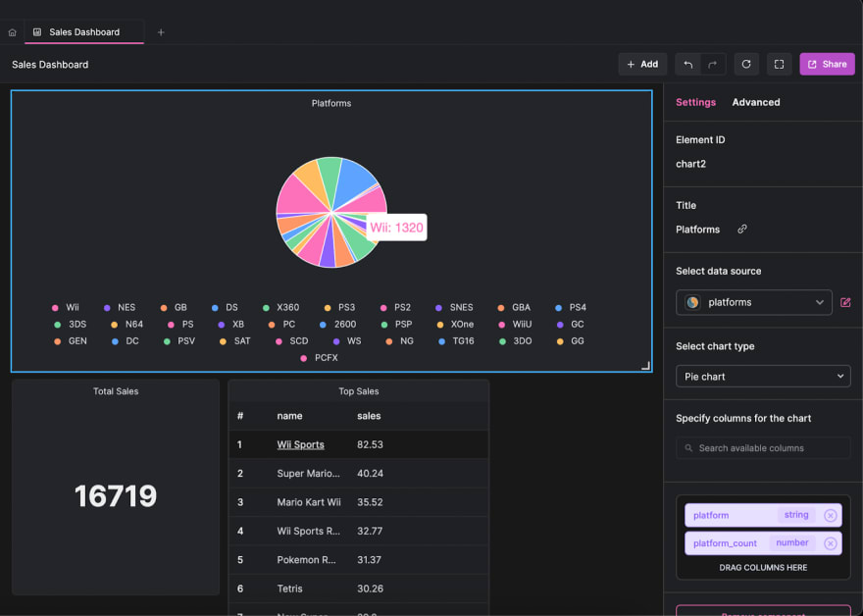Toggle the 2600 legend entry
The width and height of the screenshot is (863, 616).
[338, 325]
